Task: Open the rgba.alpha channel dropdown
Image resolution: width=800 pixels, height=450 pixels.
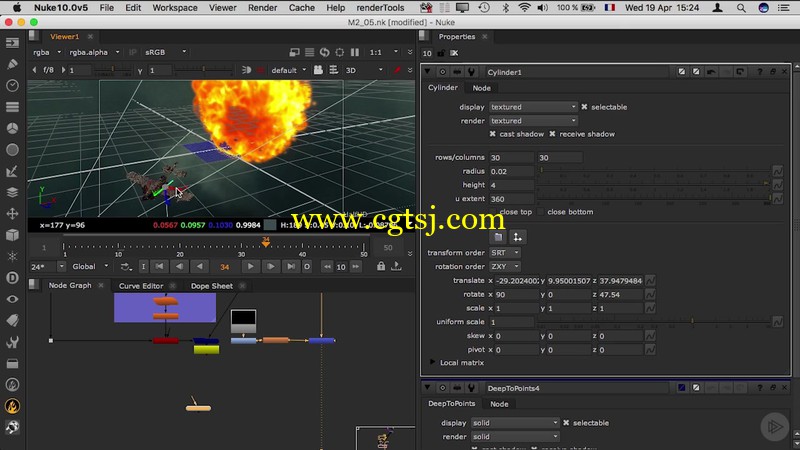Action: pos(94,52)
